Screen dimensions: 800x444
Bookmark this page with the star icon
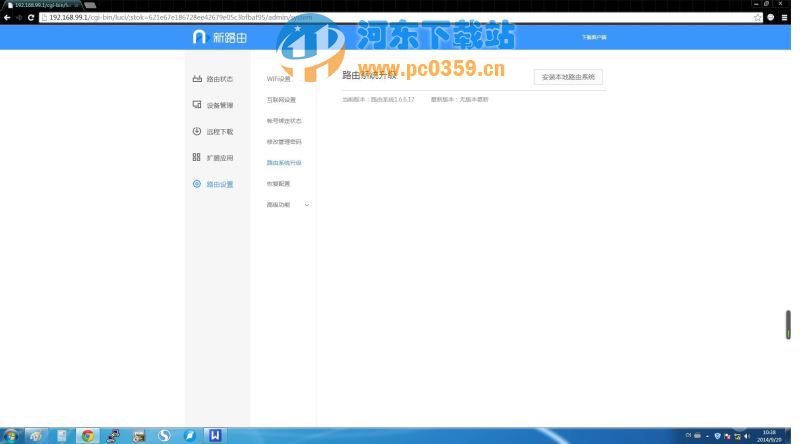point(758,17)
